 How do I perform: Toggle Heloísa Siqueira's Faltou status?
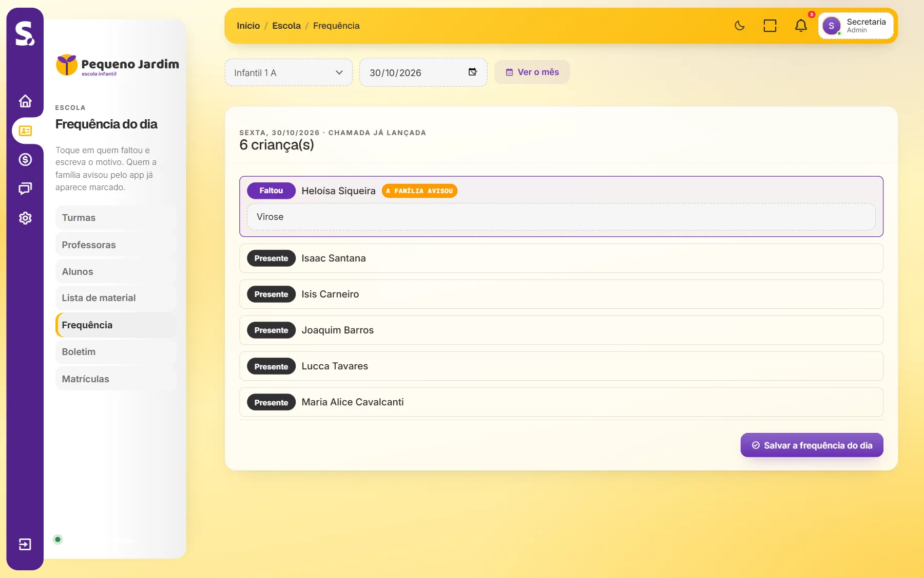point(271,191)
